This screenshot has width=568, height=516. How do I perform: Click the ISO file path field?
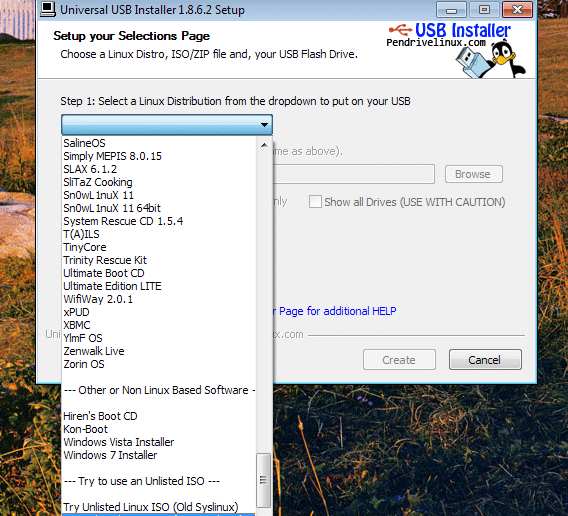tap(354, 174)
